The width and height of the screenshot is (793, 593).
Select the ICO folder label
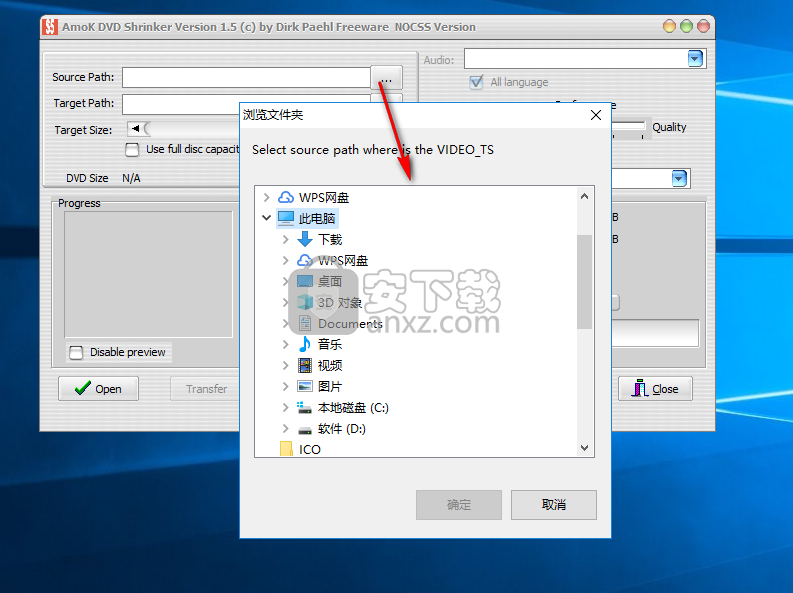pyautogui.click(x=310, y=449)
